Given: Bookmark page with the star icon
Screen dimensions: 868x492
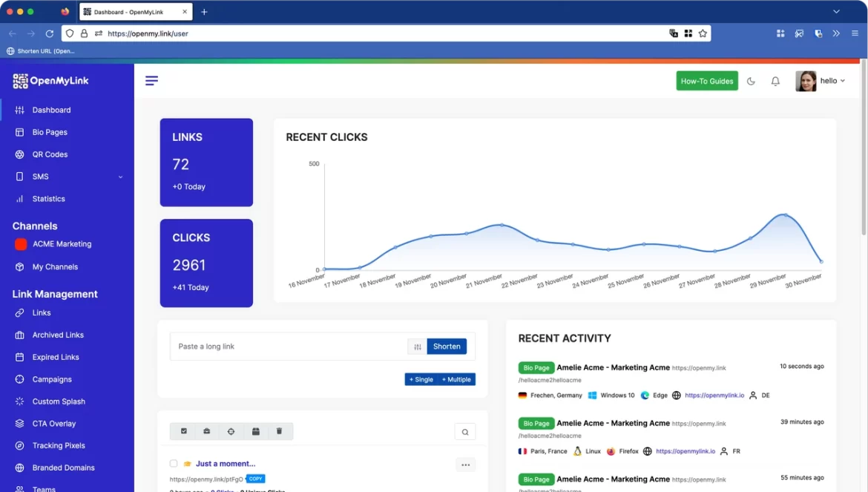Looking at the screenshot, I should click(703, 33).
